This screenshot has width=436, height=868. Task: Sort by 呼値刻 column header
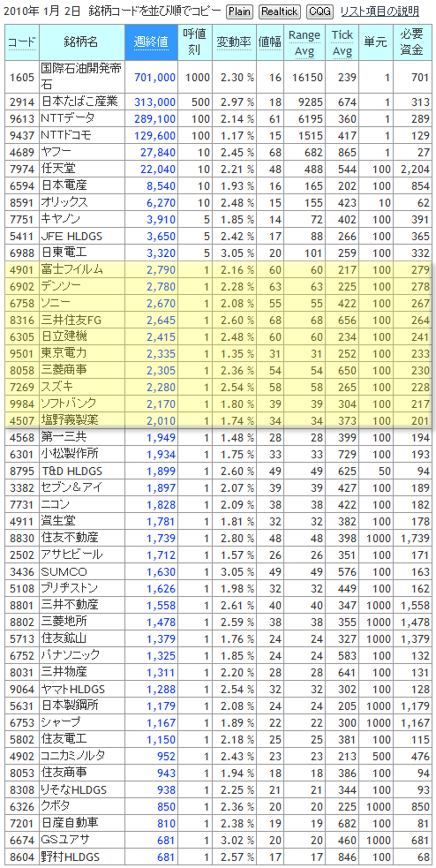click(x=195, y=42)
